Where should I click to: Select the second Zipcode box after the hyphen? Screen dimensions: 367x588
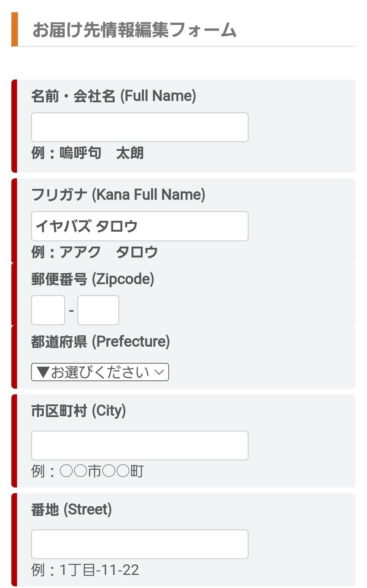[98, 310]
